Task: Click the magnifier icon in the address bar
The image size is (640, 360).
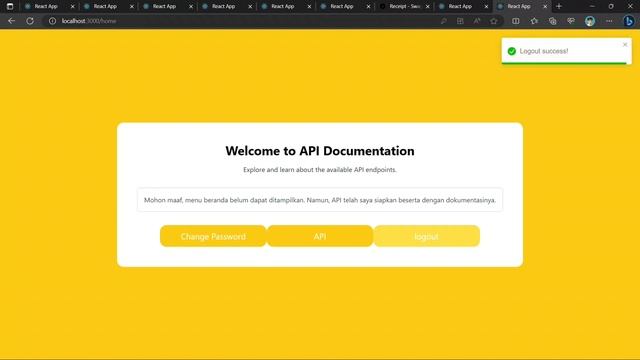Action: tap(444, 21)
